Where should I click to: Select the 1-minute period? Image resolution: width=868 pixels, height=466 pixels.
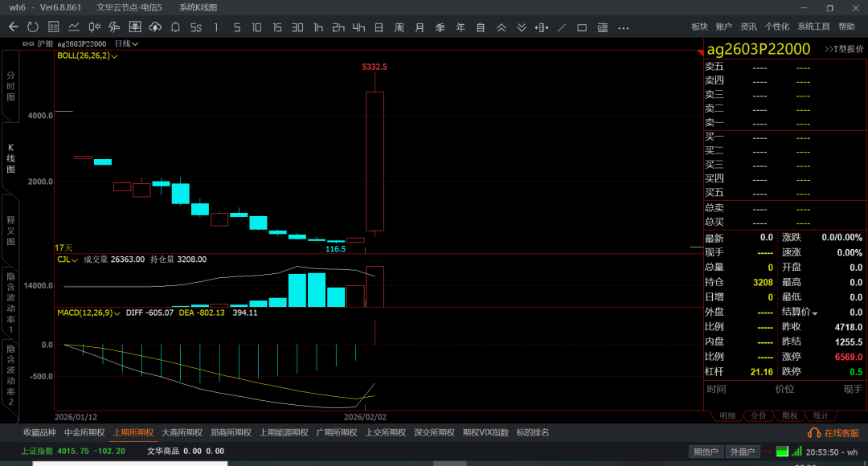216,27
